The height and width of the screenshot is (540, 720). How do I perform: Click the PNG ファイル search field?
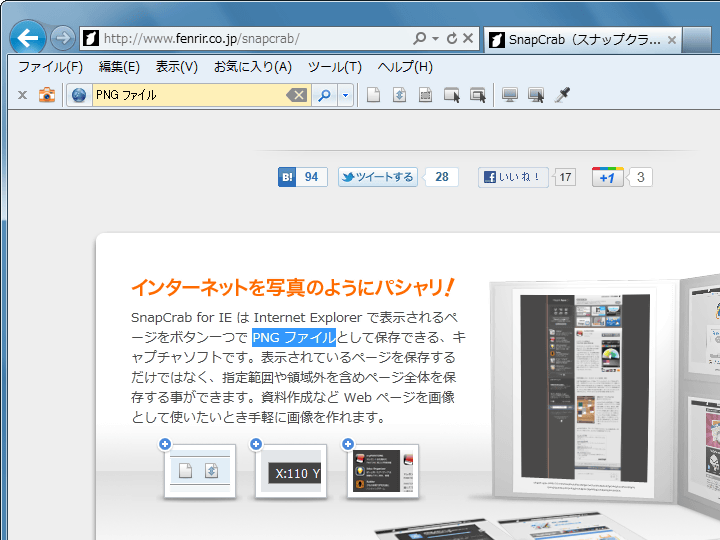(x=189, y=95)
